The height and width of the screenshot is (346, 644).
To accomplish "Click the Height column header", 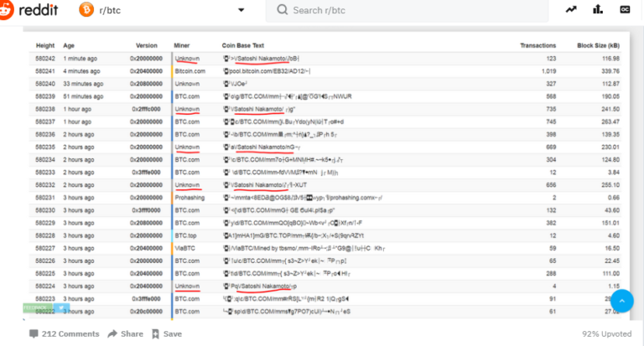I will (44, 45).
